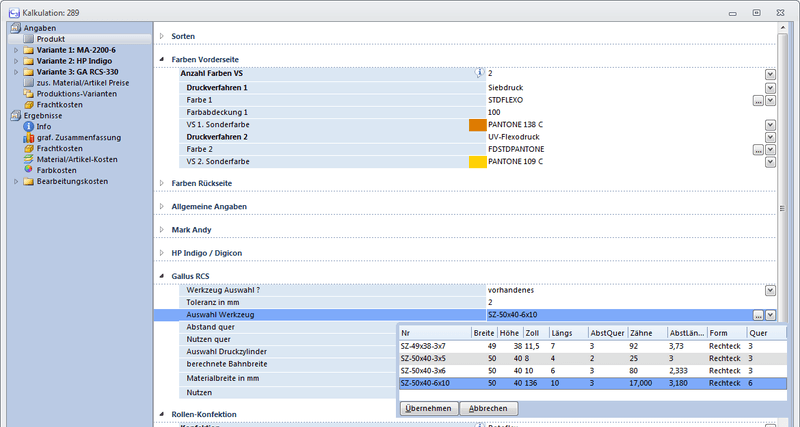Open the Auswahl Werkzeug dropdown arrow
Viewport: 800px width, 427px height.
coord(770,315)
